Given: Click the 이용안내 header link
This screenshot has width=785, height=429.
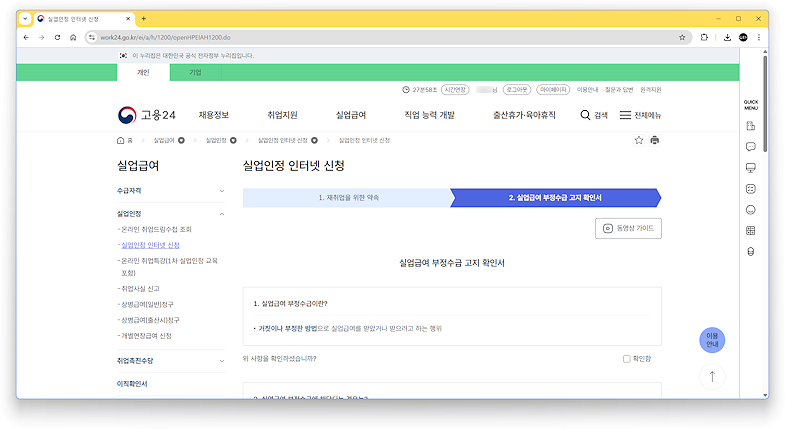Looking at the screenshot, I should coord(587,90).
